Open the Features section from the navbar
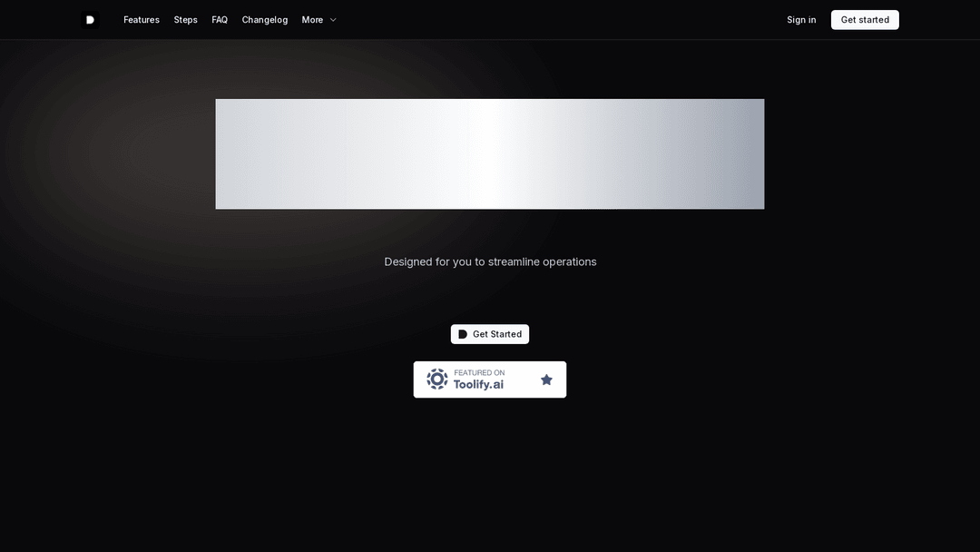The height and width of the screenshot is (552, 980). point(142,19)
